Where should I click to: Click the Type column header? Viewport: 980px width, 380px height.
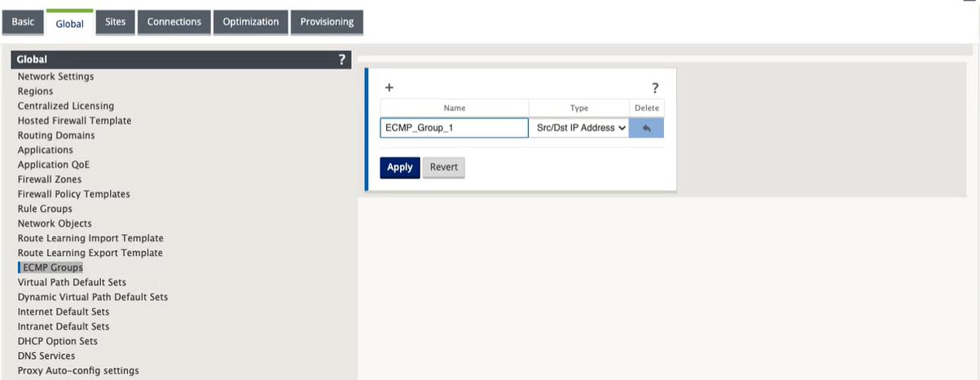click(x=579, y=108)
